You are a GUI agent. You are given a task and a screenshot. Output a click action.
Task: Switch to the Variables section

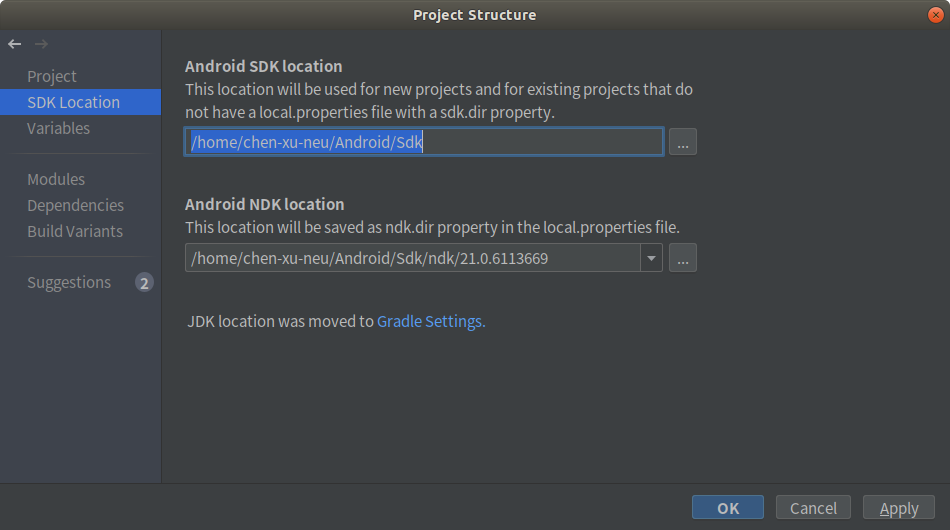coord(58,128)
